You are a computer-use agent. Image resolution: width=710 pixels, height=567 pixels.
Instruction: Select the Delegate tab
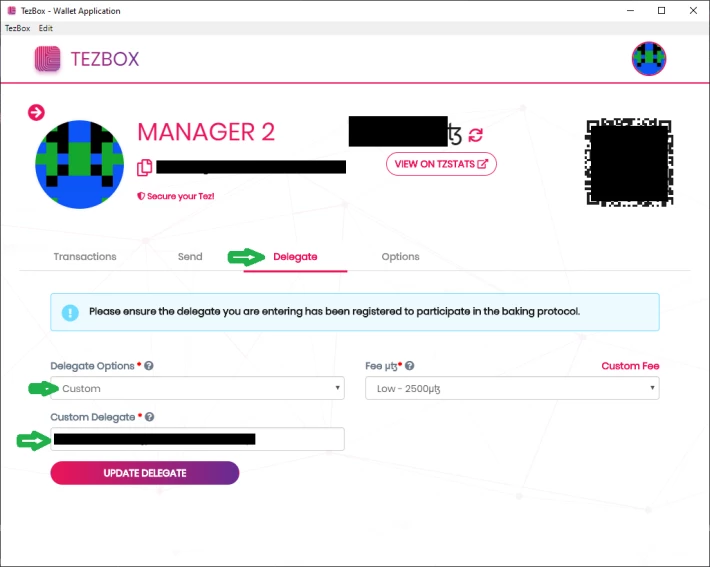coord(295,257)
